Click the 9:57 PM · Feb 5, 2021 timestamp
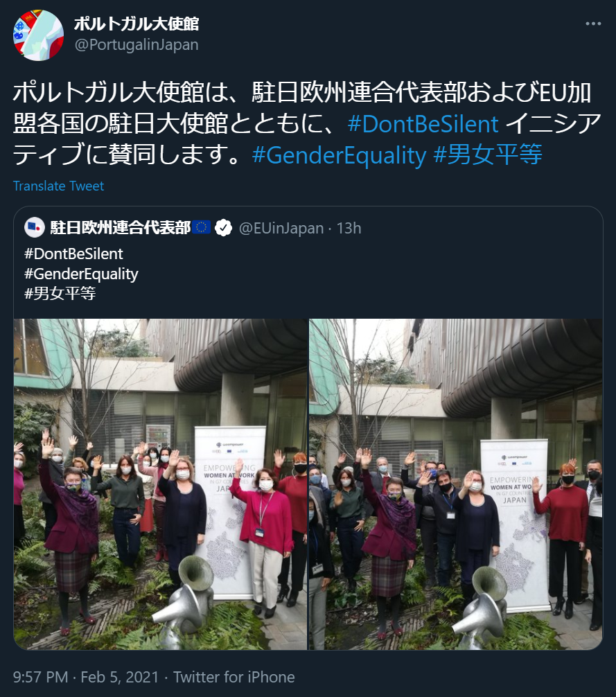Viewport: 616px width, 697px height. [86, 677]
